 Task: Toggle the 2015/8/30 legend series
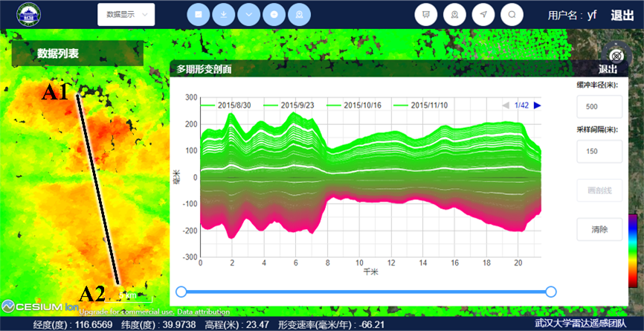234,106
